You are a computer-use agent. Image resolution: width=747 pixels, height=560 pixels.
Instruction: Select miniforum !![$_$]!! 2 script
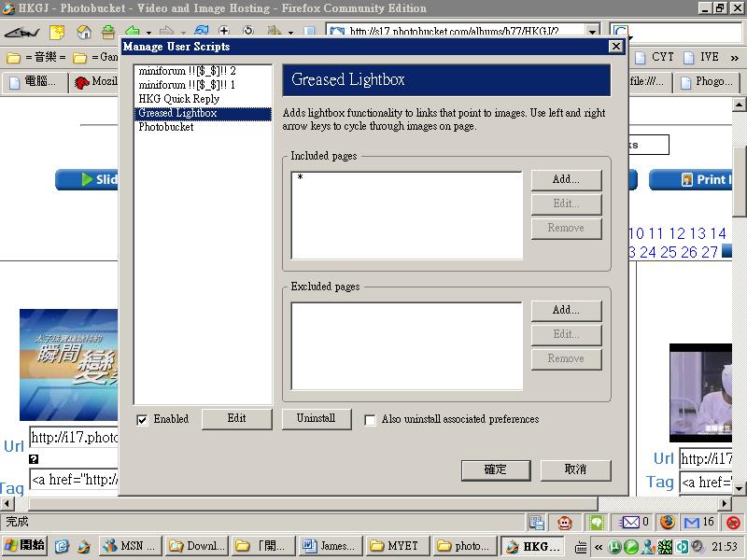203,71
